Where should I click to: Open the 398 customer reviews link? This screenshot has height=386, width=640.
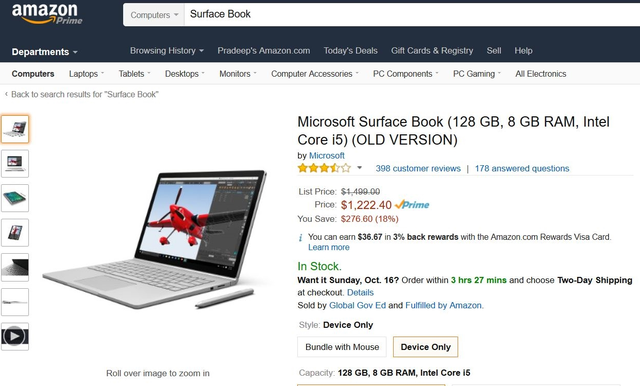[418, 168]
